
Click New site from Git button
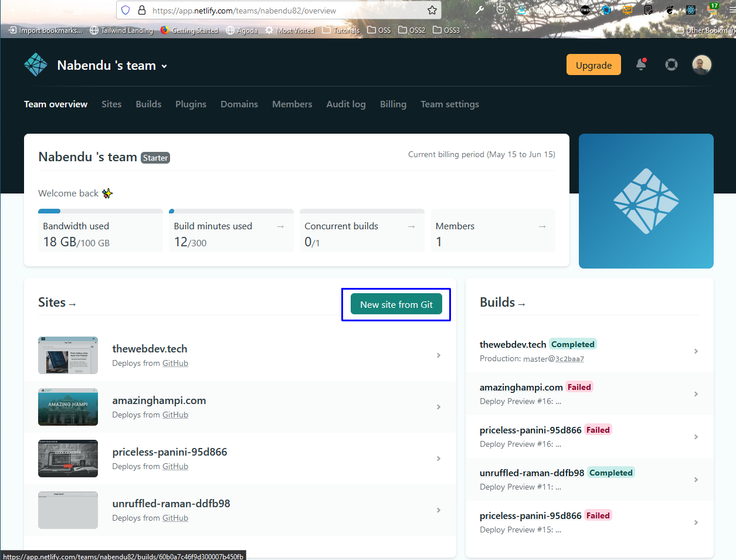396,304
